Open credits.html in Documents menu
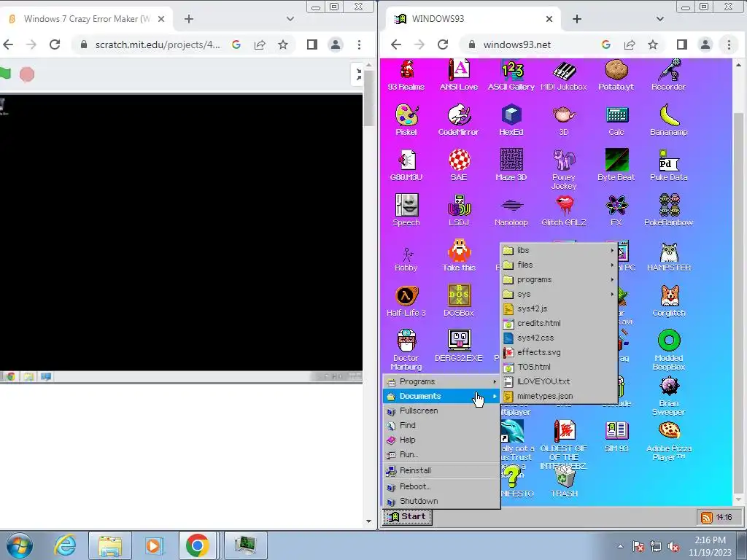 pos(559,323)
